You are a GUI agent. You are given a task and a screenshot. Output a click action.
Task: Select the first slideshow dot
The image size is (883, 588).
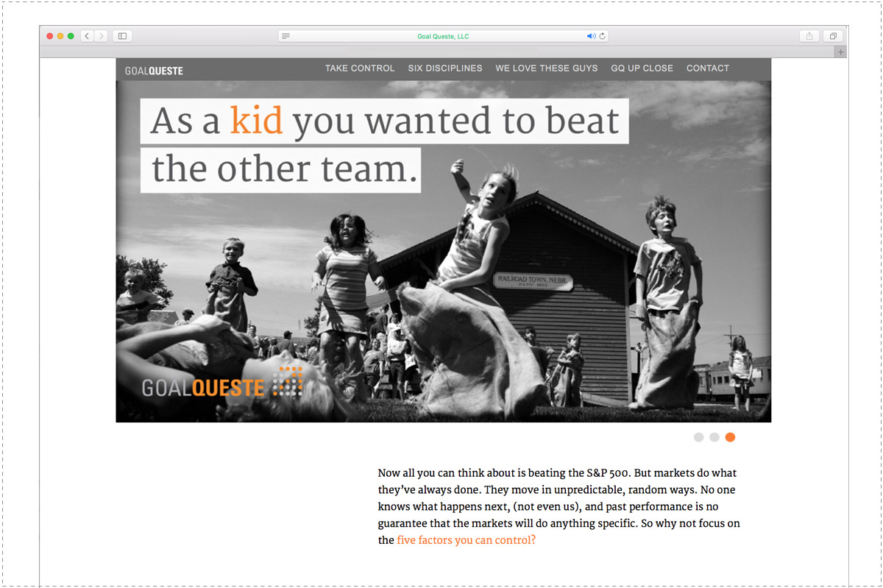coord(699,437)
